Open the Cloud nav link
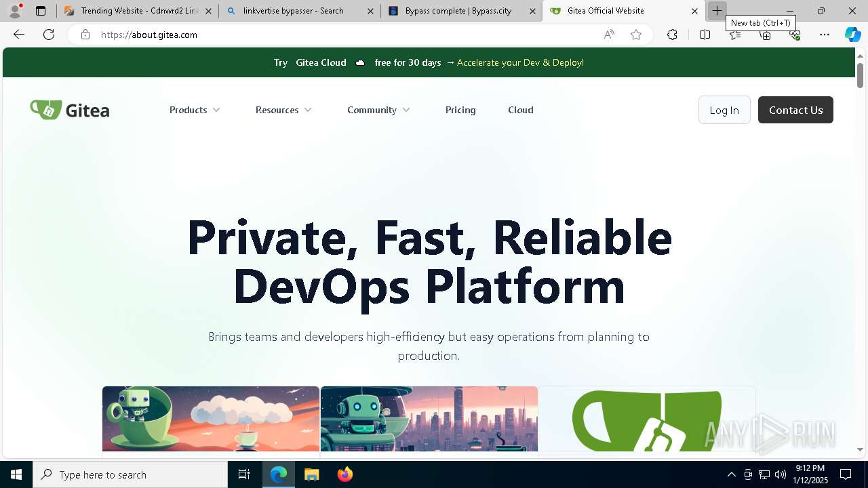The image size is (868, 488). [x=521, y=110]
